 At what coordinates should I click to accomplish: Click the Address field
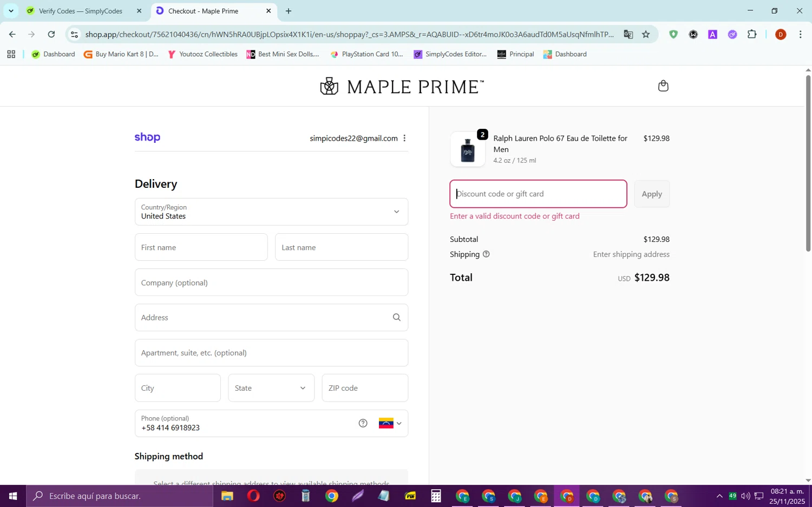[x=271, y=318]
